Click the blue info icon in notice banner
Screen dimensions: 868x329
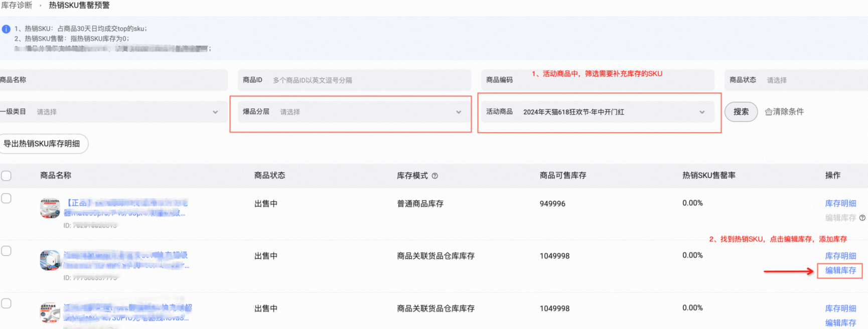click(6, 29)
